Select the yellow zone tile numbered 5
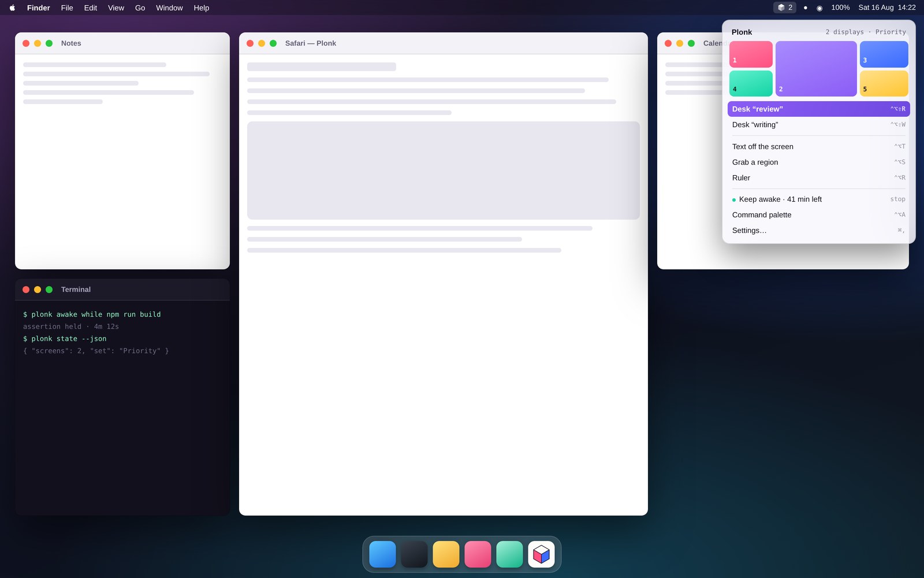This screenshot has width=924, height=578. (x=884, y=83)
